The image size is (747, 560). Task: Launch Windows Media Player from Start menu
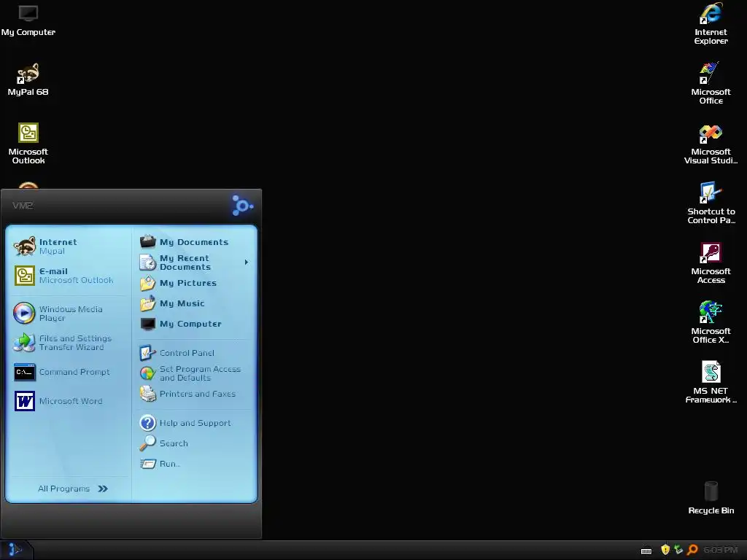tap(68, 314)
